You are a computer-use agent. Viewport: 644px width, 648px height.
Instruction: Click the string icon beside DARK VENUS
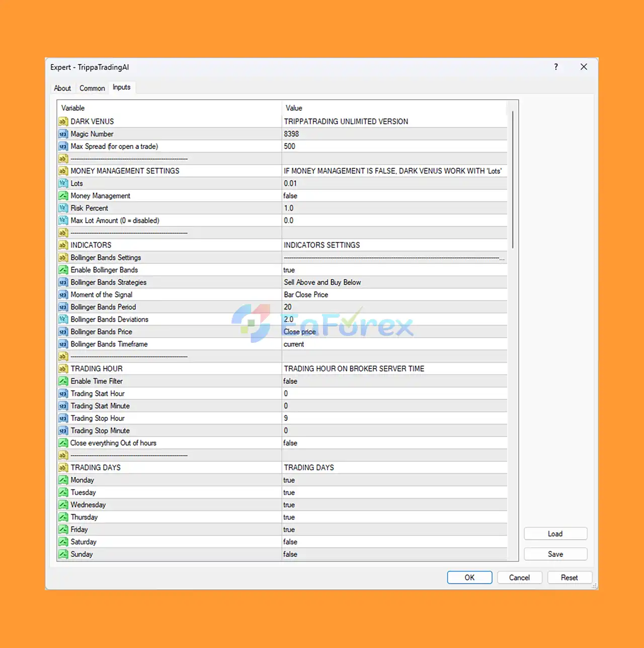coord(63,121)
